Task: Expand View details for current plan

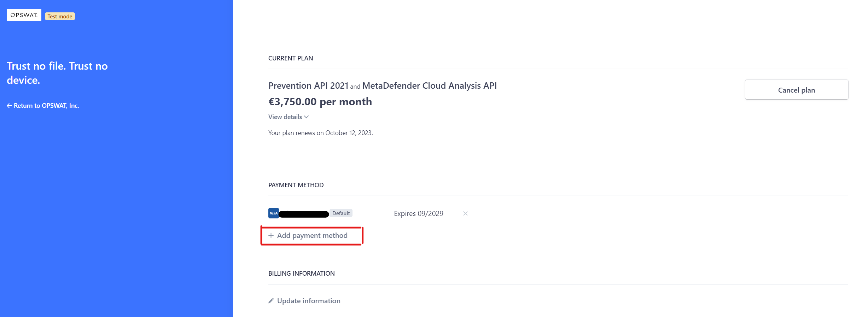Action: [x=289, y=117]
